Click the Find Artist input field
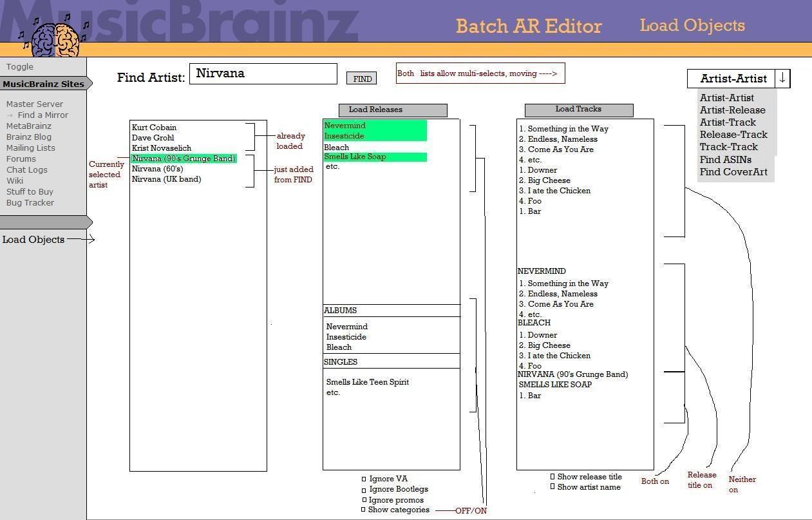This screenshot has width=812, height=520. pos(263,73)
